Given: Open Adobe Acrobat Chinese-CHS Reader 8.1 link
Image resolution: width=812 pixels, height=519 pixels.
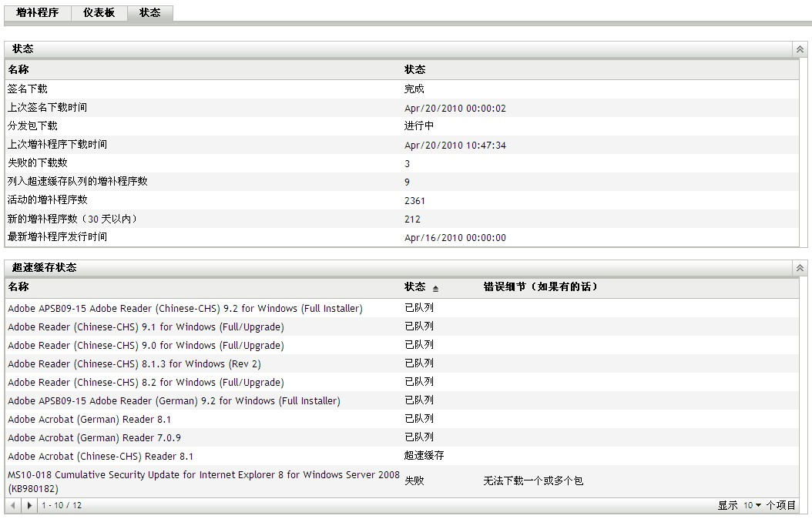Looking at the screenshot, I should click(x=100, y=457).
